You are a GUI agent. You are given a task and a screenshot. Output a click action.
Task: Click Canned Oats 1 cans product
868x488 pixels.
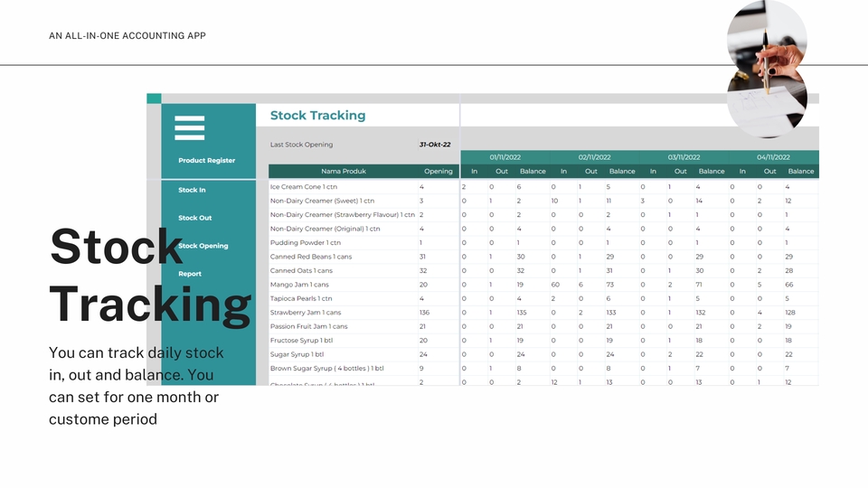pyautogui.click(x=301, y=270)
